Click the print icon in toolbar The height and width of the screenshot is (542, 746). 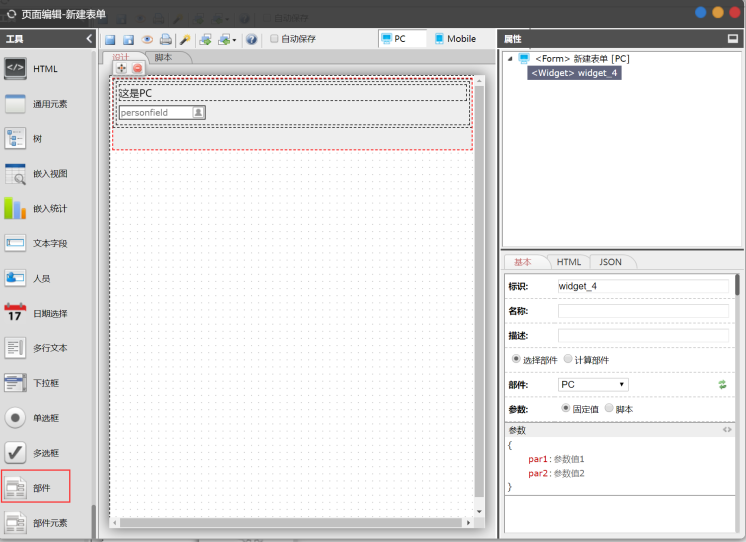pyautogui.click(x=166, y=39)
